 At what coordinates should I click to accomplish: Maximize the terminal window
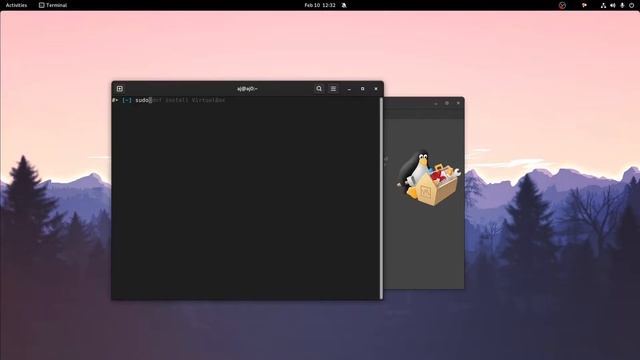[x=362, y=89]
